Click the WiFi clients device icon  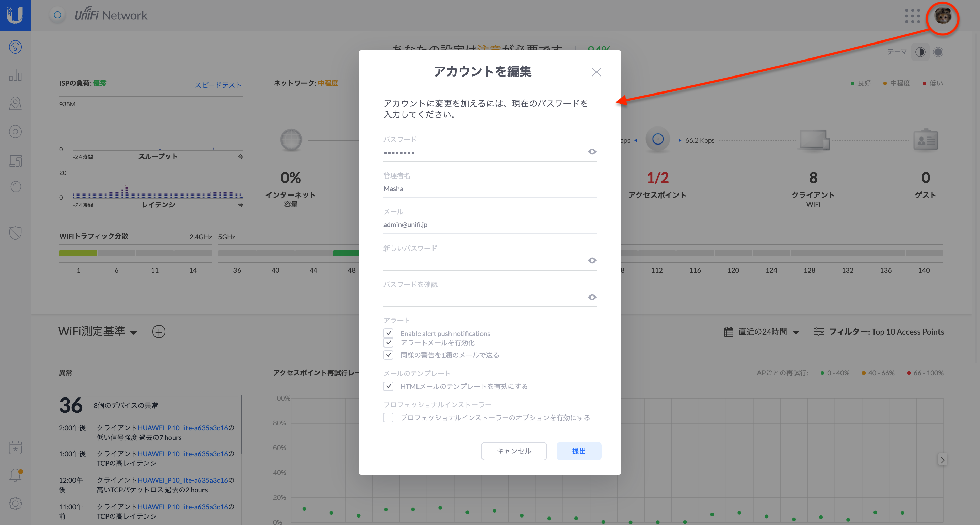tap(814, 140)
